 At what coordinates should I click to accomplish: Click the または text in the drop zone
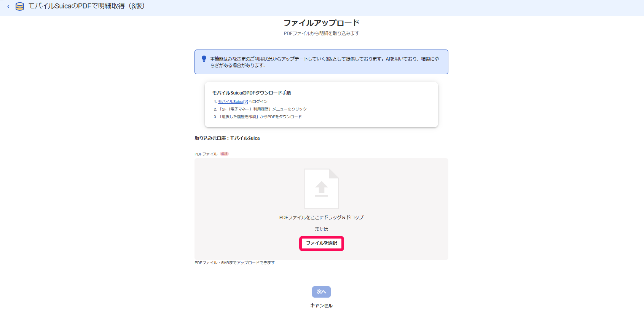(321, 229)
